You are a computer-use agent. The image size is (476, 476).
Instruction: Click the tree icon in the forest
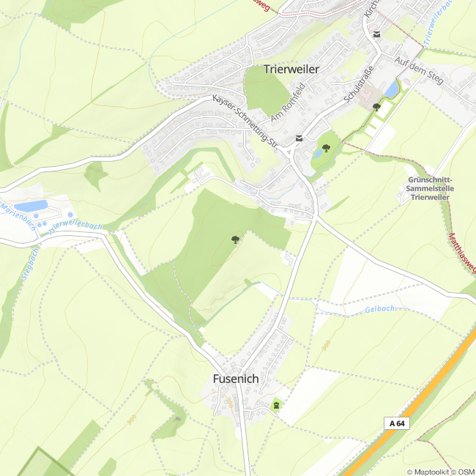coord(235,239)
